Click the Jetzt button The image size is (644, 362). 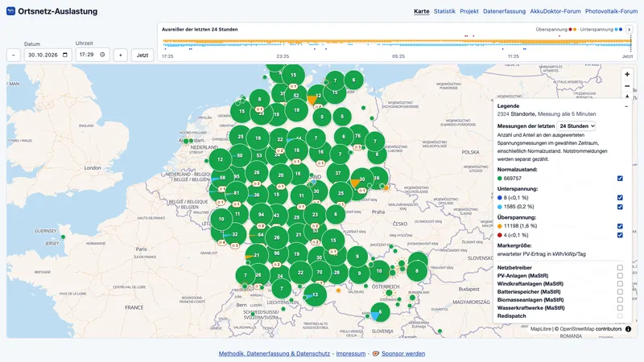(x=142, y=55)
